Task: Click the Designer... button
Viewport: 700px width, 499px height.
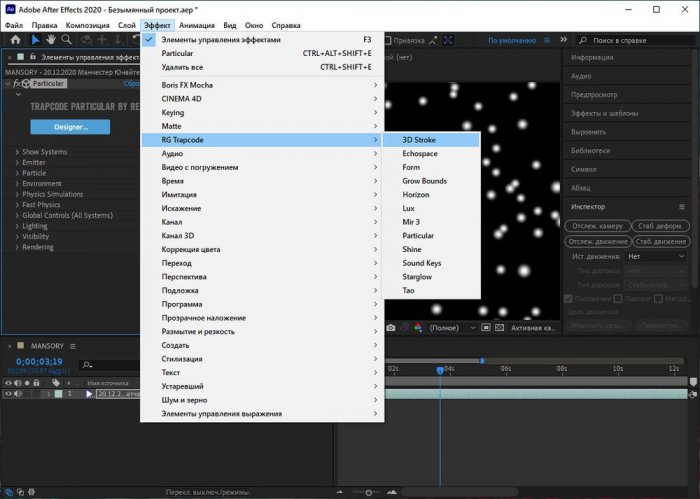Action: tap(70, 127)
